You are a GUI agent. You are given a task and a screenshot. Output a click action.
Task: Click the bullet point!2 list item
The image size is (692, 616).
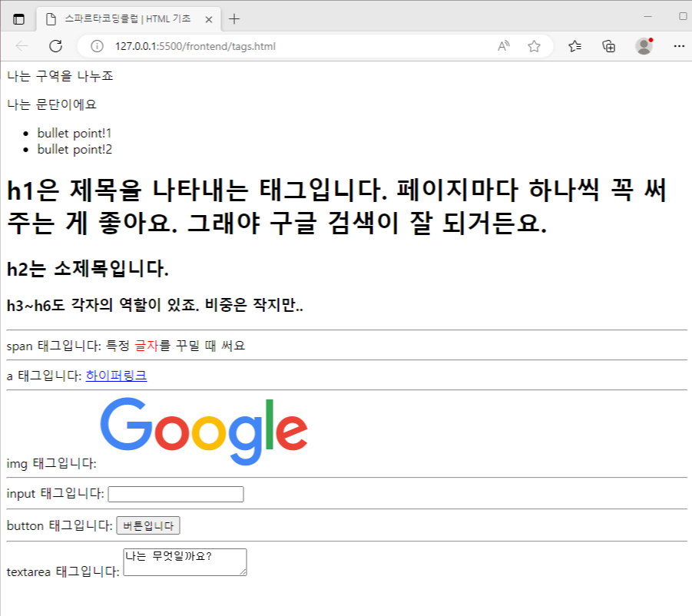(x=74, y=150)
